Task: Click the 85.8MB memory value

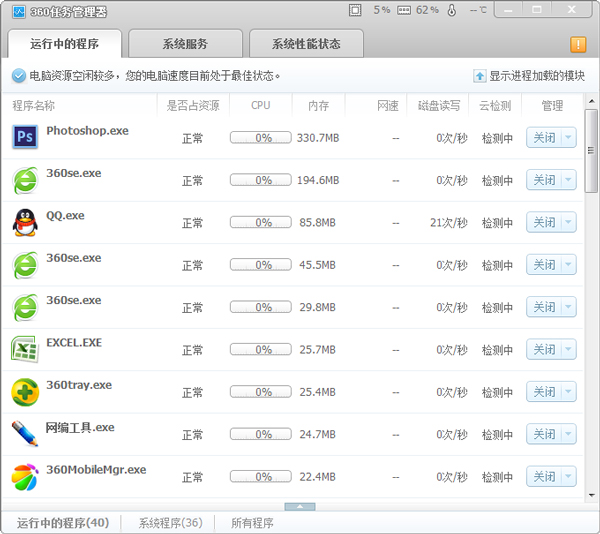Action: point(317,223)
